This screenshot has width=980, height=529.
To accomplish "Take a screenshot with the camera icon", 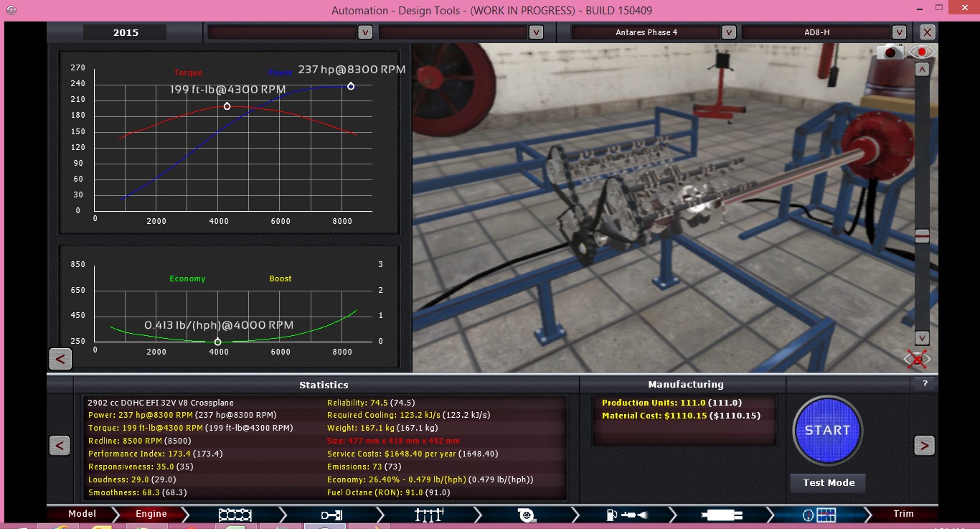I will coord(891,52).
